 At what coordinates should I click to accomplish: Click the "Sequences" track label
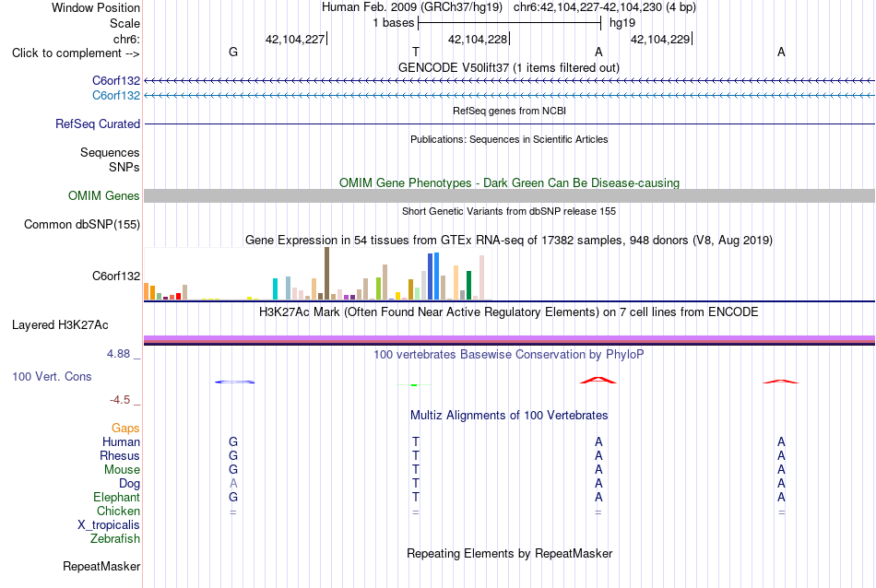[110, 152]
